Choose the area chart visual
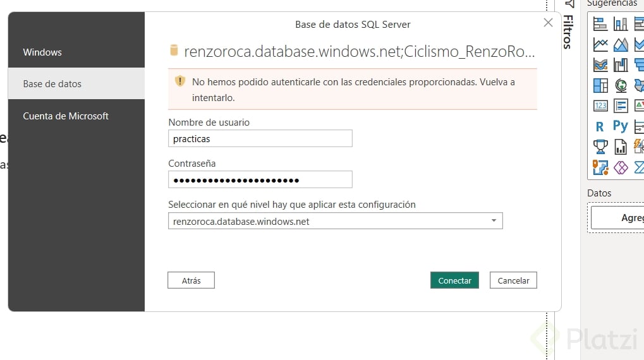 [x=621, y=45]
